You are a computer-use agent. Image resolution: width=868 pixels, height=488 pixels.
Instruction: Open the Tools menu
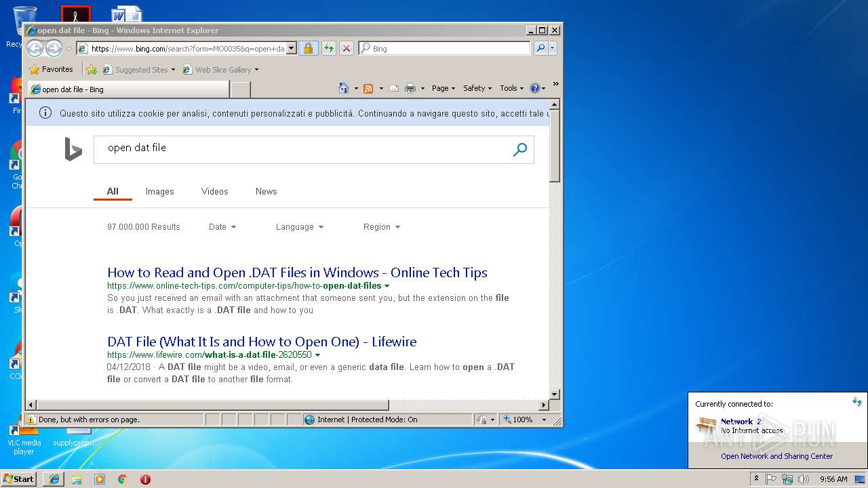pyautogui.click(x=512, y=88)
